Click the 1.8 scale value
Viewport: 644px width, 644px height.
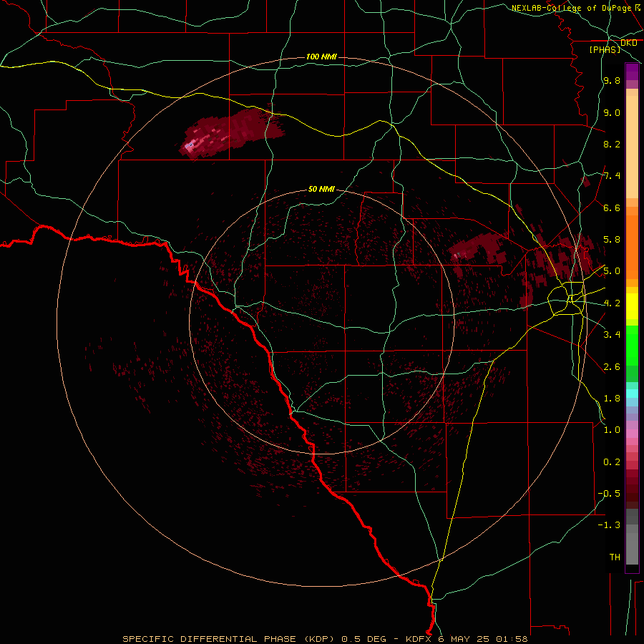[x=612, y=398]
